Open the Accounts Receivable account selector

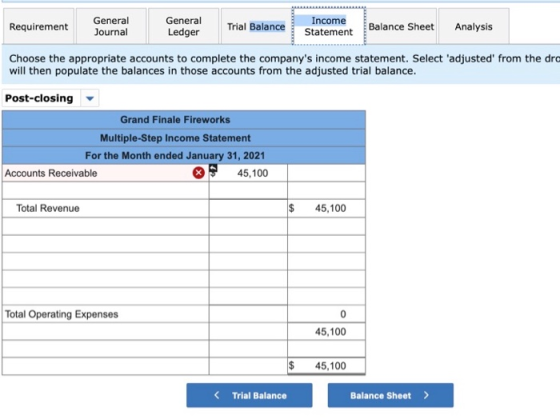coord(105,173)
